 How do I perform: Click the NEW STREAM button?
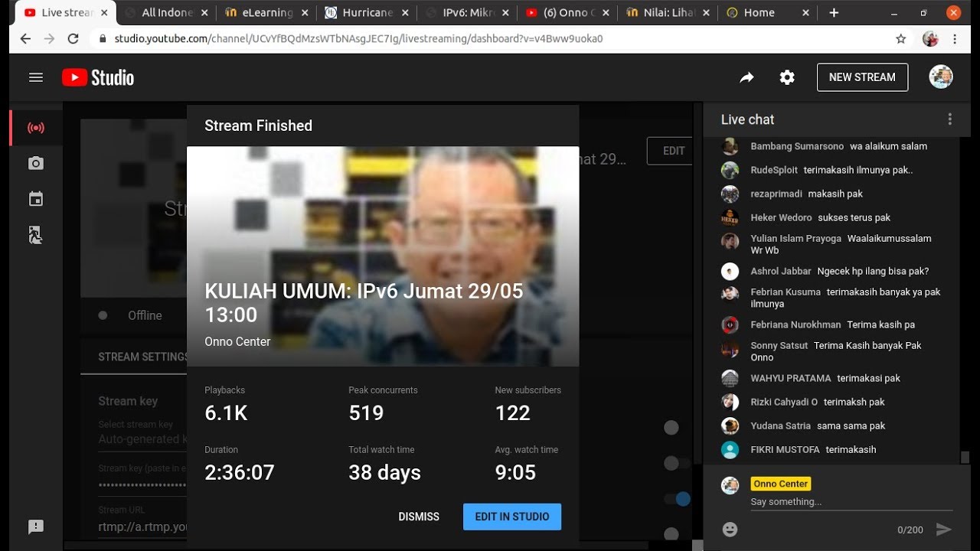pyautogui.click(x=862, y=77)
